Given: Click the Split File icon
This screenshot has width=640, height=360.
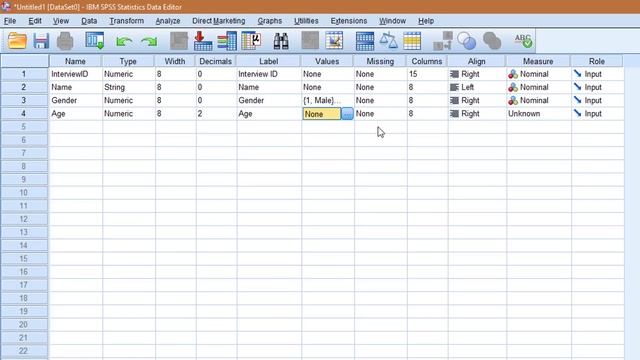Looking at the screenshot, I should coord(364,41).
